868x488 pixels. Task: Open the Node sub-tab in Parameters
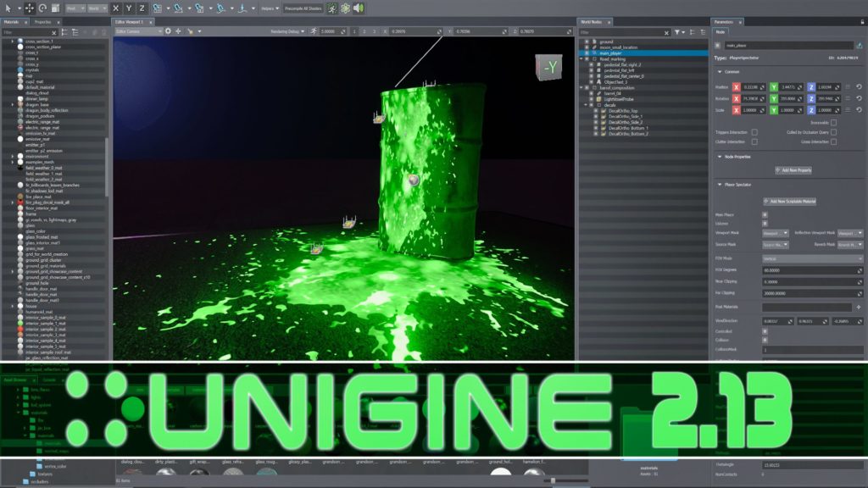click(x=721, y=32)
